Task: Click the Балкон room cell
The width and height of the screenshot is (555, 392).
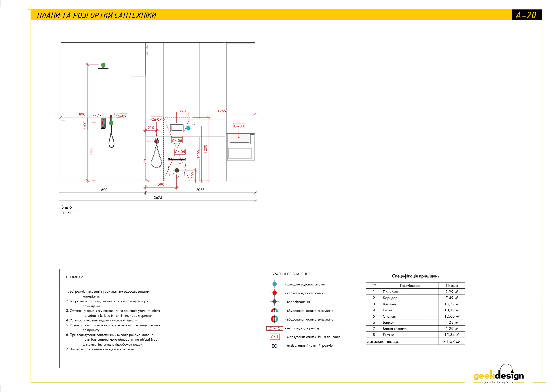Action: tap(410, 323)
